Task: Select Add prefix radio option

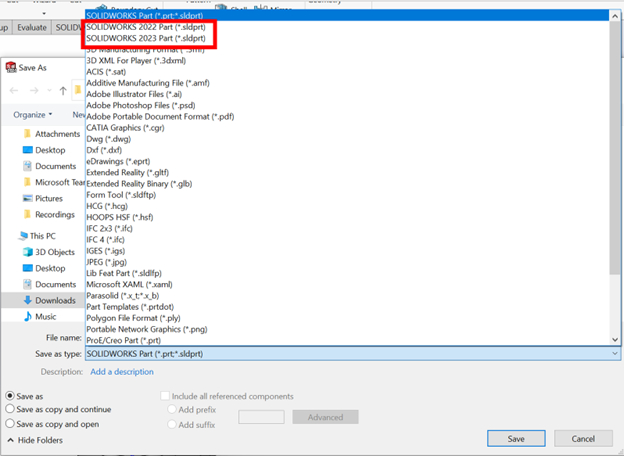Action: [x=172, y=409]
